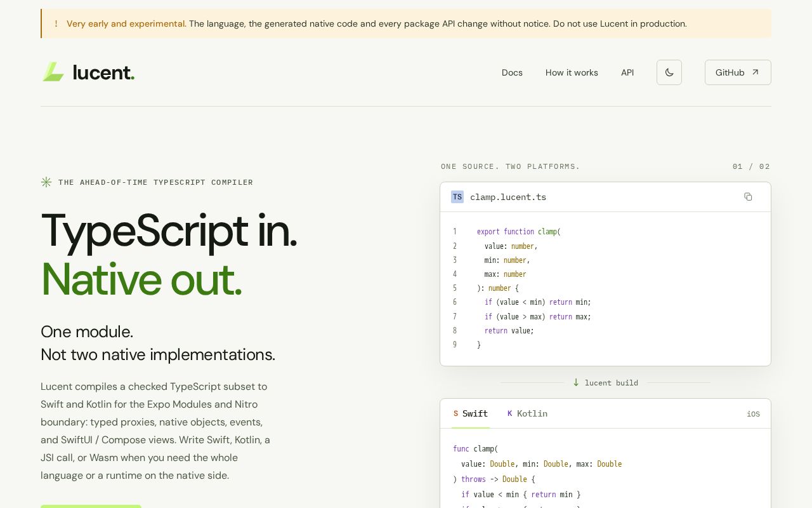
Task: Click the green asterisk icon beside tagline
Action: pyautogui.click(x=46, y=182)
